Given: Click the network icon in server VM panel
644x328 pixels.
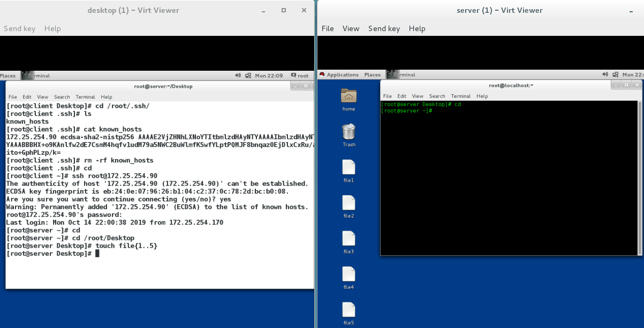Looking at the screenshot, I should coord(616,74).
